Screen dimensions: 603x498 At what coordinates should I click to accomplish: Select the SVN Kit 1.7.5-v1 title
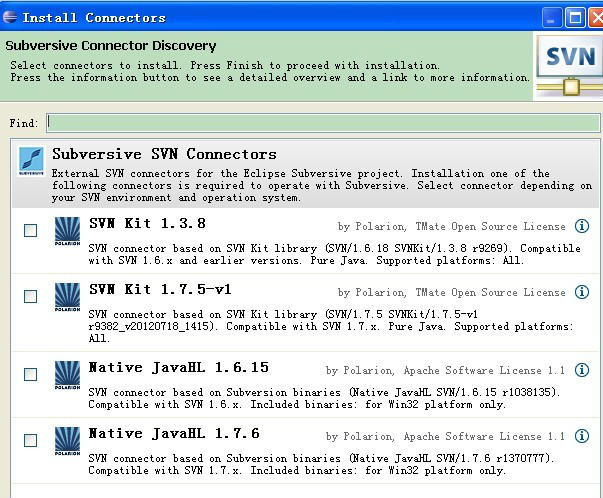[160, 289]
